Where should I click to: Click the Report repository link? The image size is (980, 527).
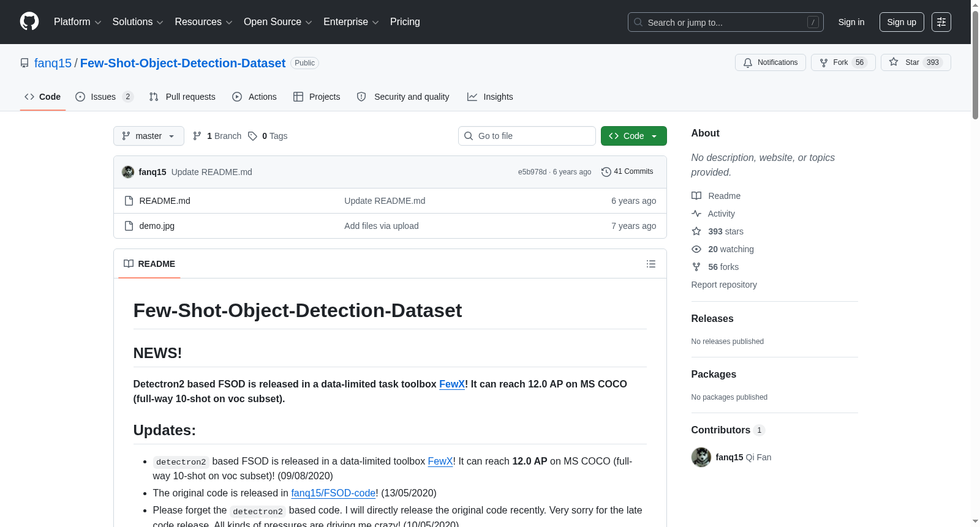(724, 285)
